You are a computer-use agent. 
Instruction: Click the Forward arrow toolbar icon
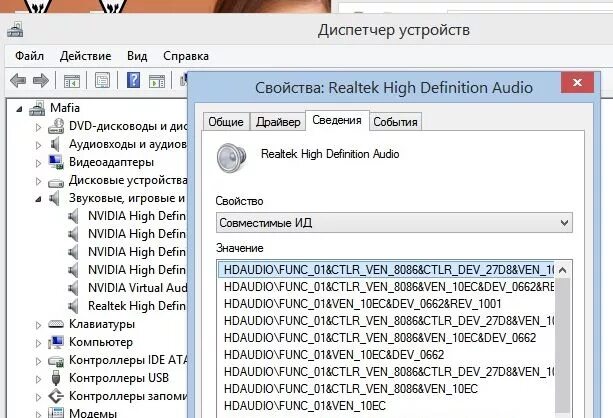41,81
